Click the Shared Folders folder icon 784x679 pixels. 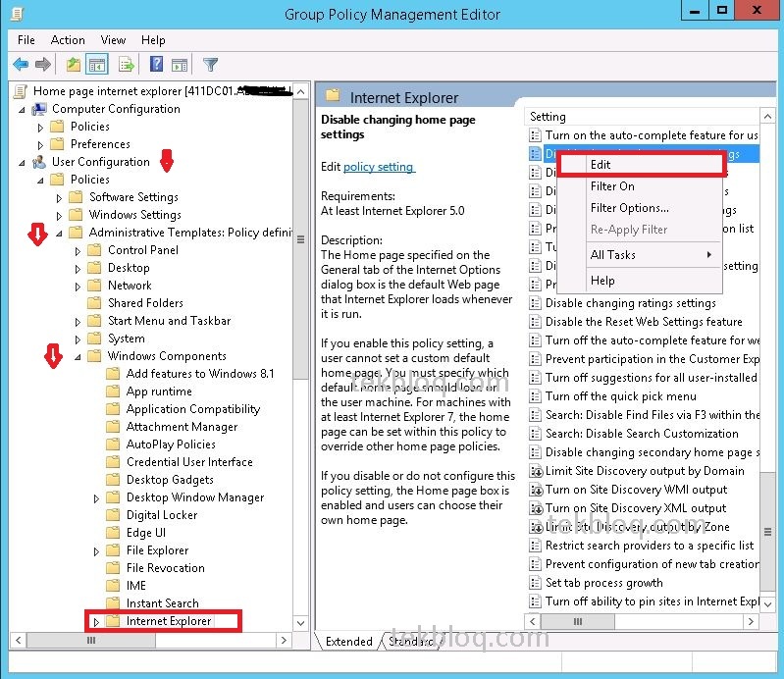(94, 303)
